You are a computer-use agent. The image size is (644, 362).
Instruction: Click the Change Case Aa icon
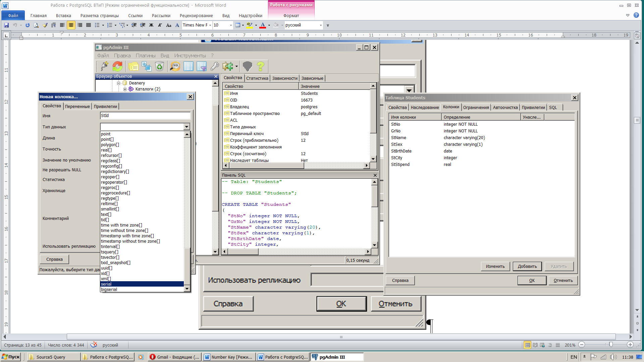[x=169, y=25]
